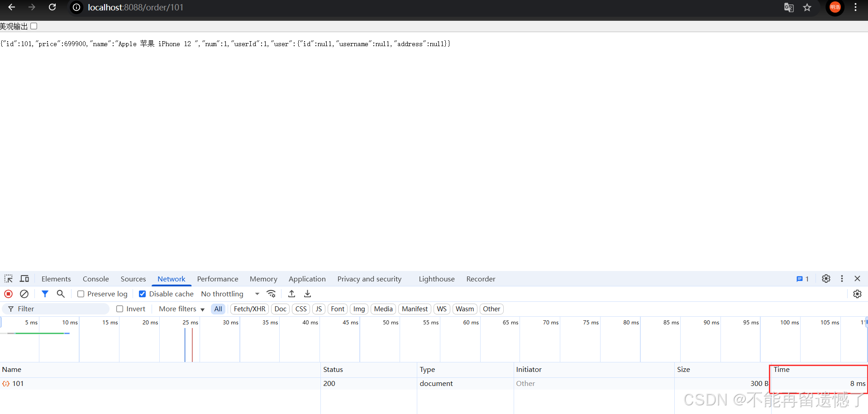Screen dimensions: 868x414
Task: Uncheck the Disable cache checkbox
Action: (142, 294)
